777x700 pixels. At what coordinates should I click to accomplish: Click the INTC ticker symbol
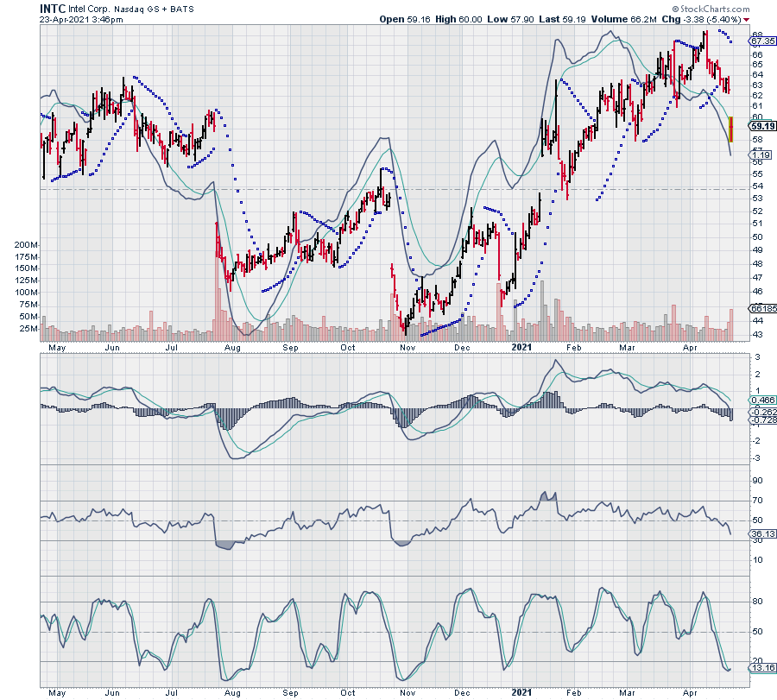pos(54,7)
